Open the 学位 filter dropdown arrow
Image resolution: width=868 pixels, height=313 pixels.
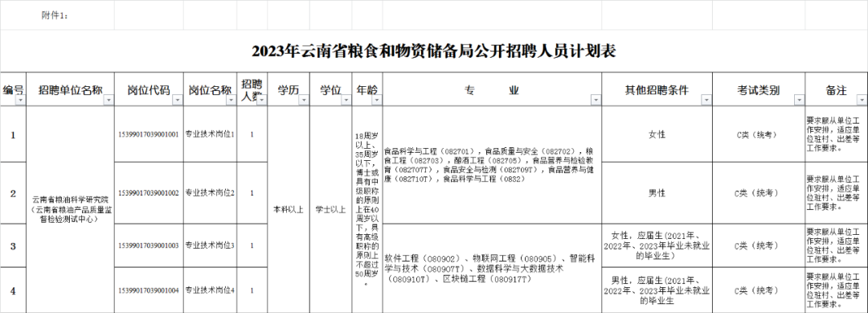tap(346, 101)
